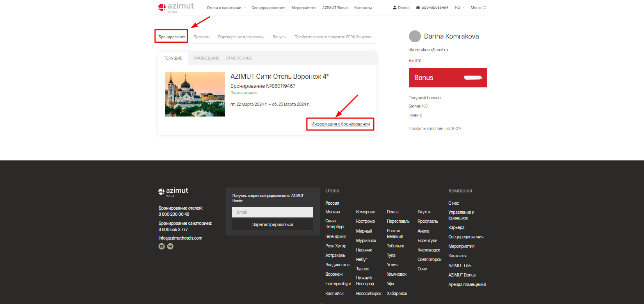Click Профиль заполнен на 100% link

tap(435, 128)
